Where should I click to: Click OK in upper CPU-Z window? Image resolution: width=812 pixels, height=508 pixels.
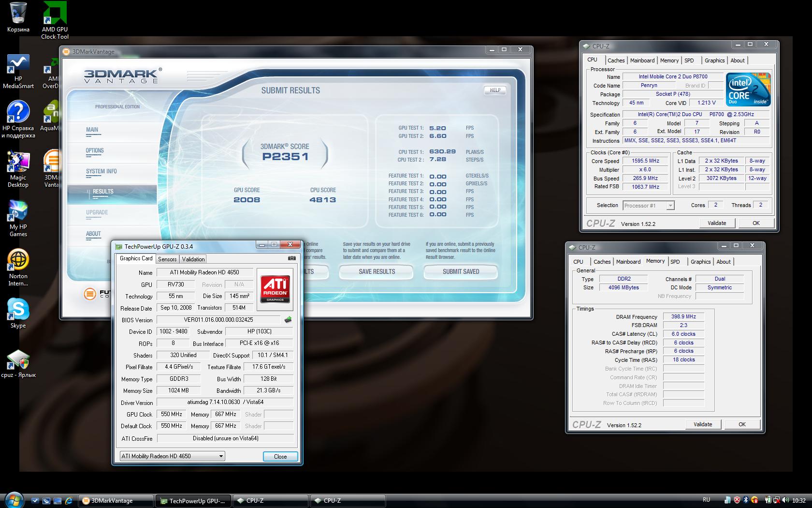pyautogui.click(x=756, y=223)
